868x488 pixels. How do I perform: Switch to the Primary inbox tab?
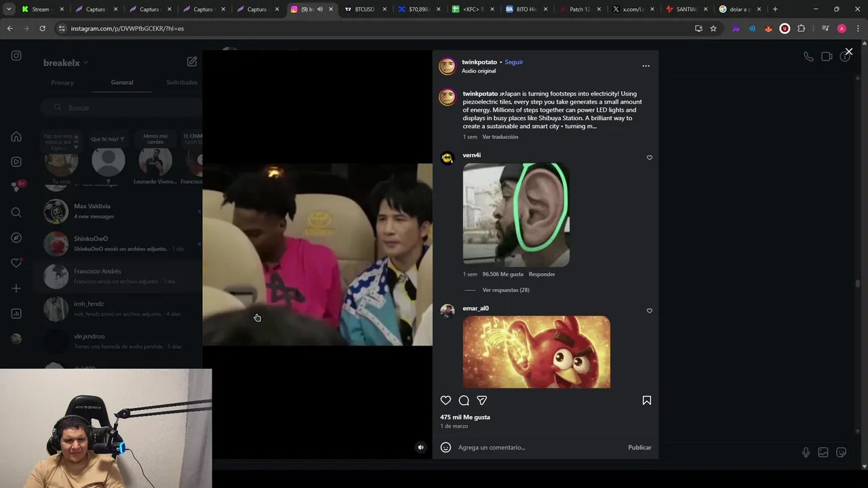(x=62, y=83)
